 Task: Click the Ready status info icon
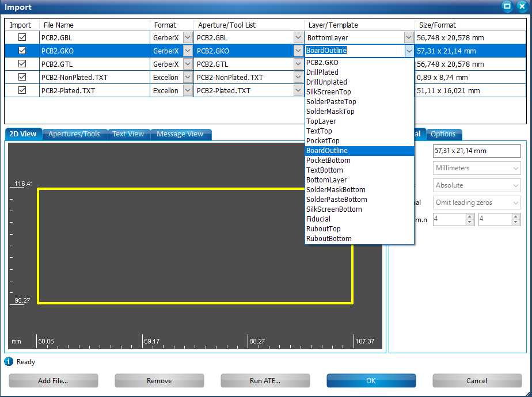(9, 362)
